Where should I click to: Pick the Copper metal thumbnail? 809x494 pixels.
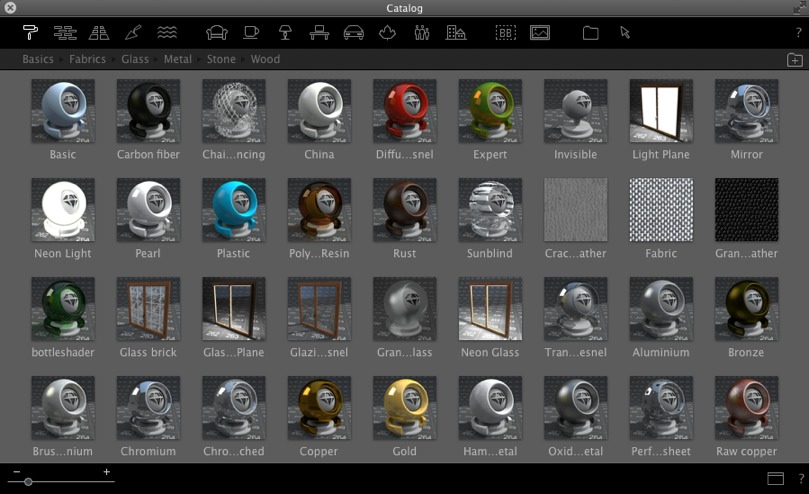point(319,408)
